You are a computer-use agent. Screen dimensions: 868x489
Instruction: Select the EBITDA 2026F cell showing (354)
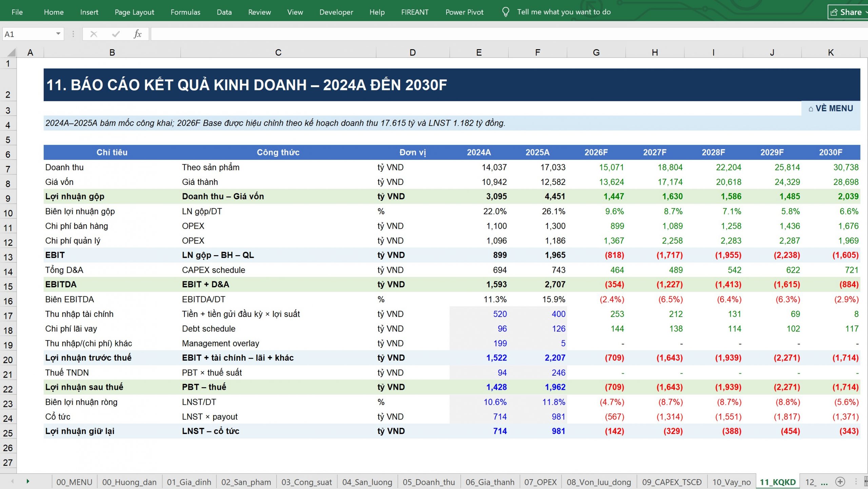click(596, 284)
